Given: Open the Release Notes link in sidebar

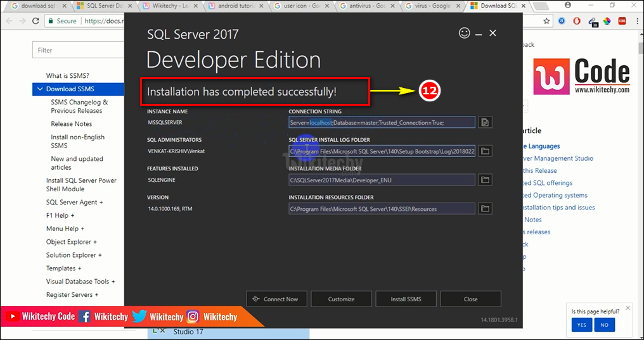Looking at the screenshot, I should [x=72, y=124].
